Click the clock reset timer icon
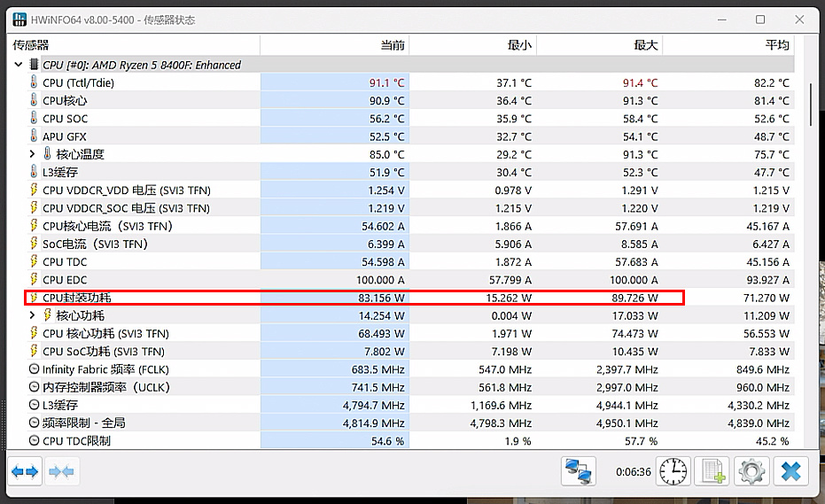The height and width of the screenshot is (504, 825). (673, 471)
